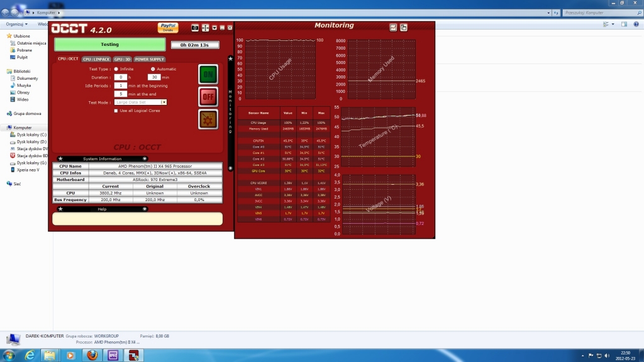Click the CPU Usage graph
The image size is (644, 362).
280,69
